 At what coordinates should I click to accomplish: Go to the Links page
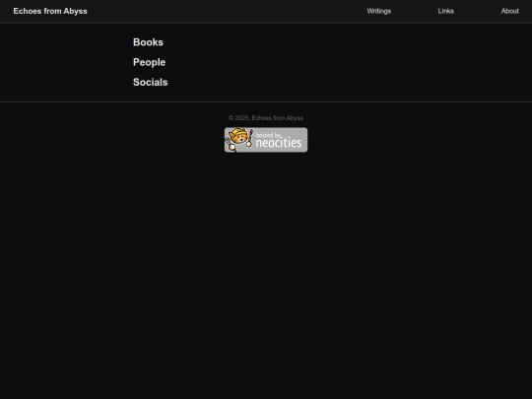[446, 11]
